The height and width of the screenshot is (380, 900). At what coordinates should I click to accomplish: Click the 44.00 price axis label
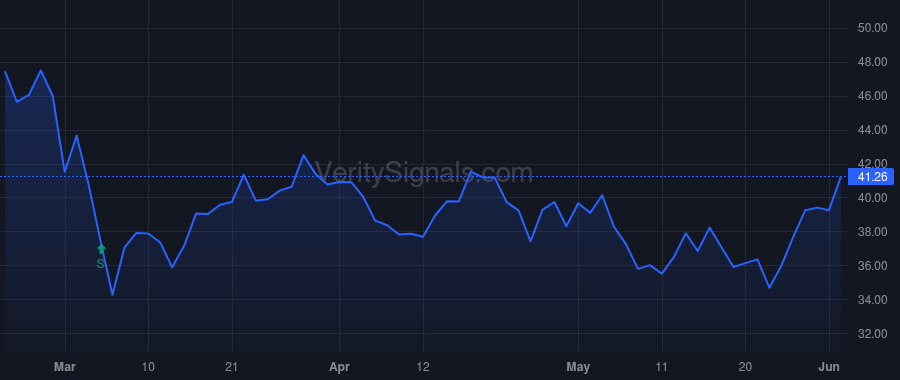[872, 130]
